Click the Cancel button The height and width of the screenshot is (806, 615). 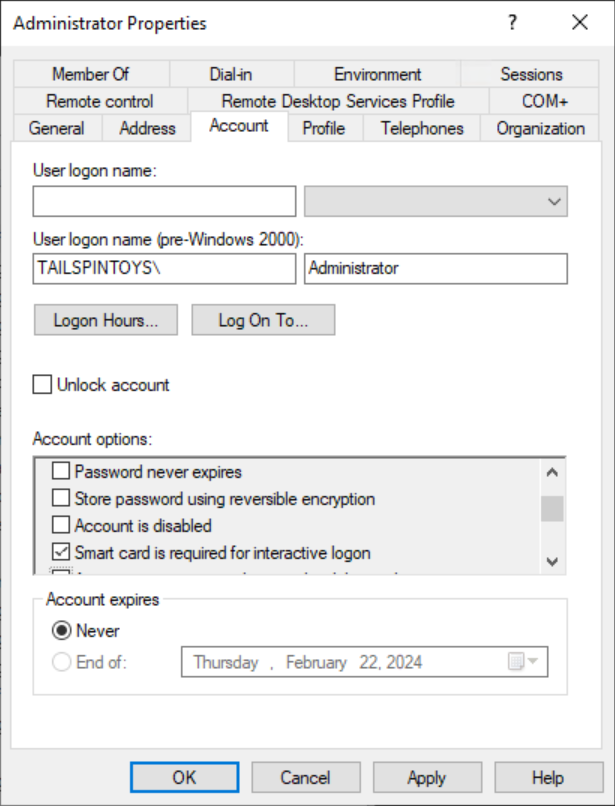pyautogui.click(x=306, y=777)
